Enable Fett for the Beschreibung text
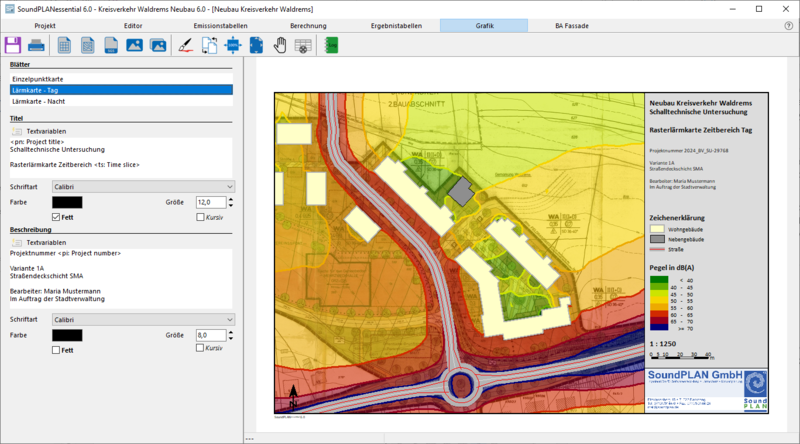Viewport: 800px width, 444px height. click(x=56, y=349)
